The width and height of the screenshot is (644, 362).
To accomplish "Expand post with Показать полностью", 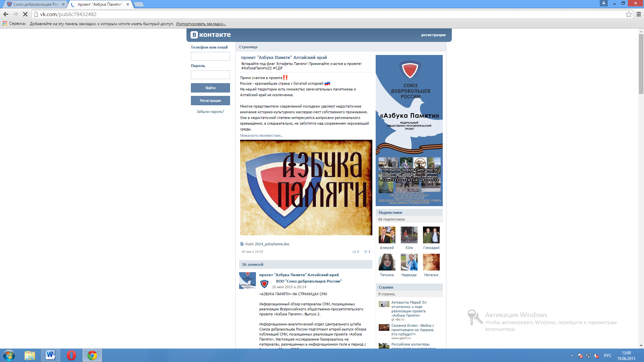I will (x=261, y=135).
